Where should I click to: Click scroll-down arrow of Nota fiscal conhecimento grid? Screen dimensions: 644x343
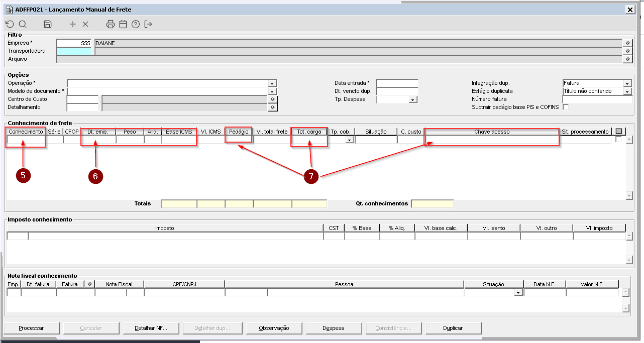pos(625,307)
